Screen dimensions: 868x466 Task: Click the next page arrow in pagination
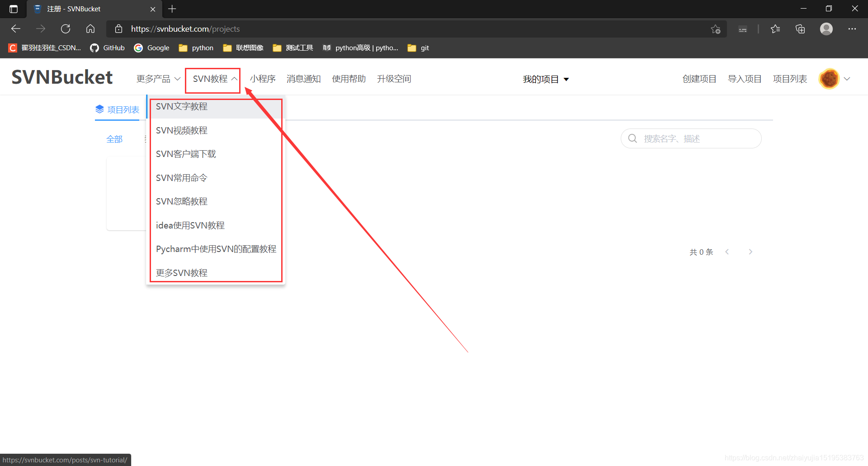pyautogui.click(x=750, y=252)
